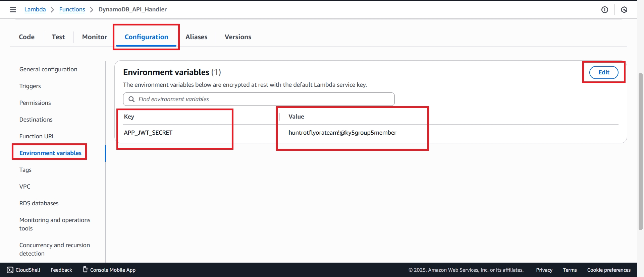Select General configuration in sidebar
Image resolution: width=644 pixels, height=277 pixels.
tap(48, 69)
